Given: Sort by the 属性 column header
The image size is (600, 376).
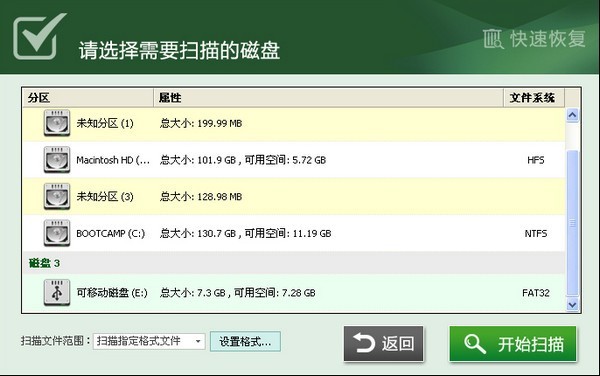Looking at the screenshot, I should pos(328,98).
